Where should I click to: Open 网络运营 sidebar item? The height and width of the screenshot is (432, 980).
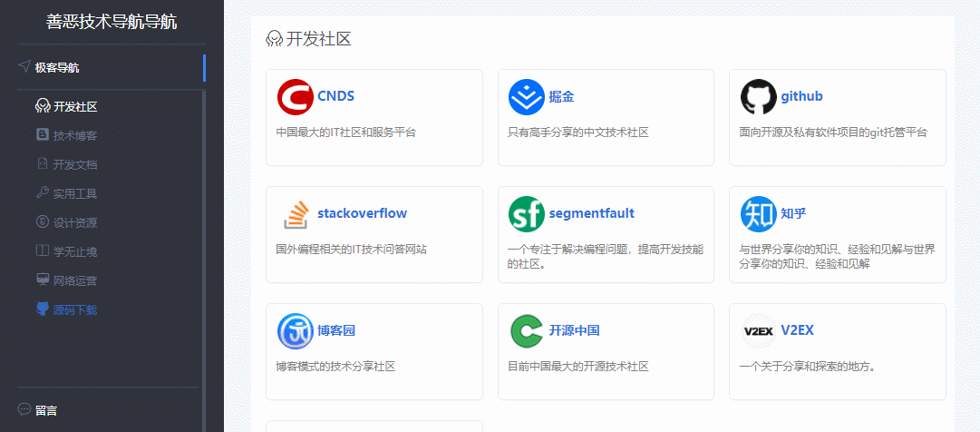click(x=74, y=281)
